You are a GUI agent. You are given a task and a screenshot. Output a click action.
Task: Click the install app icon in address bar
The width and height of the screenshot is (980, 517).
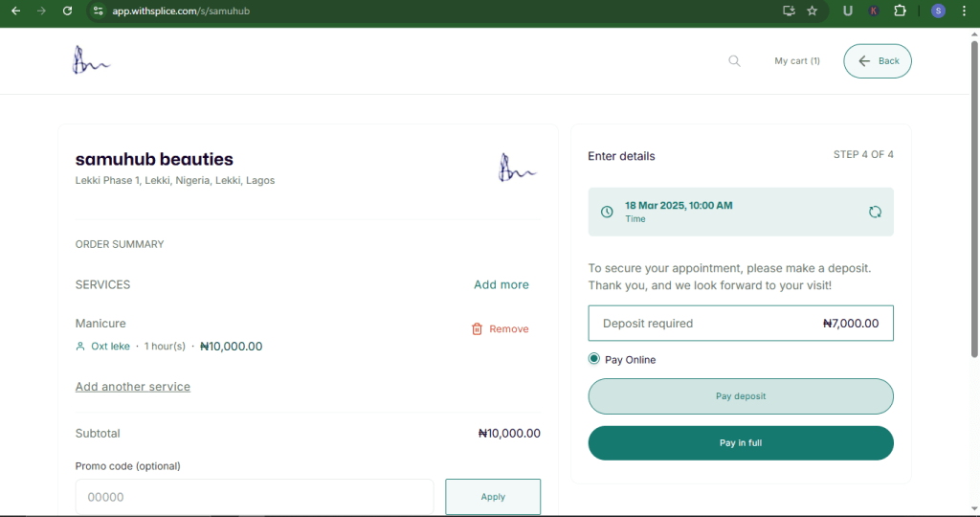coord(789,11)
